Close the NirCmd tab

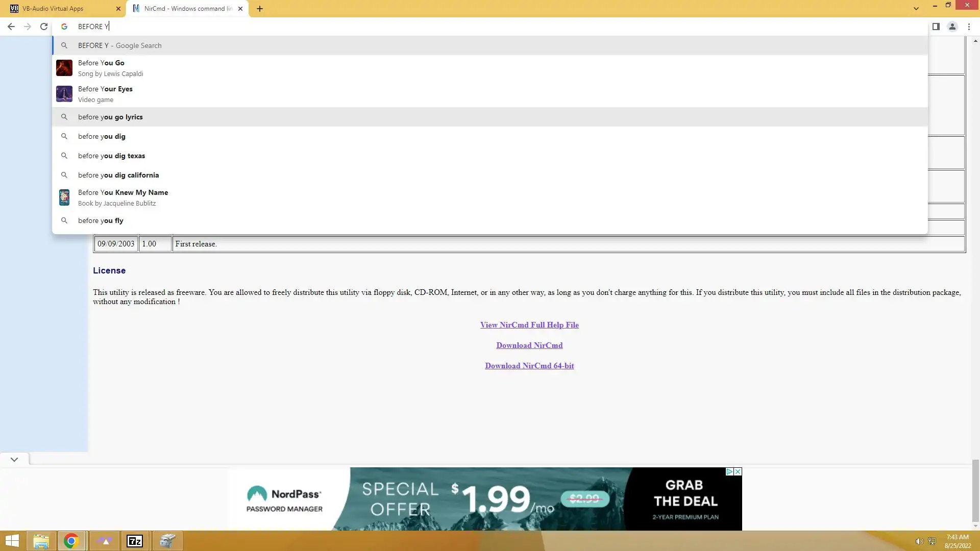[x=240, y=9]
